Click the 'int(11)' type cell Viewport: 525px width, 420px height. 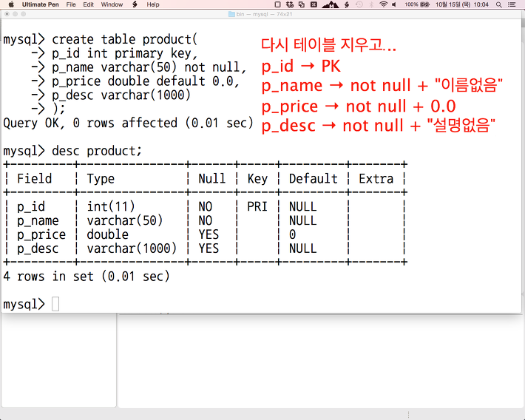point(111,206)
